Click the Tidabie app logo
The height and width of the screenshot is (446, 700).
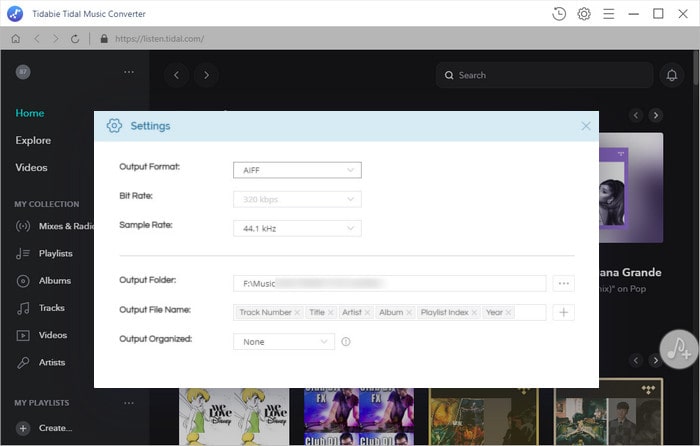point(15,14)
